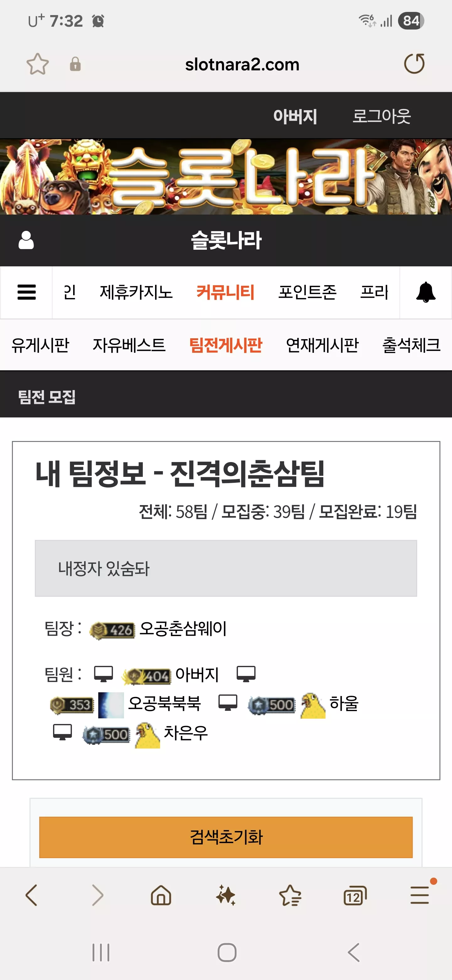Reload the page with the refresh icon
The height and width of the screenshot is (980, 452).
(414, 63)
